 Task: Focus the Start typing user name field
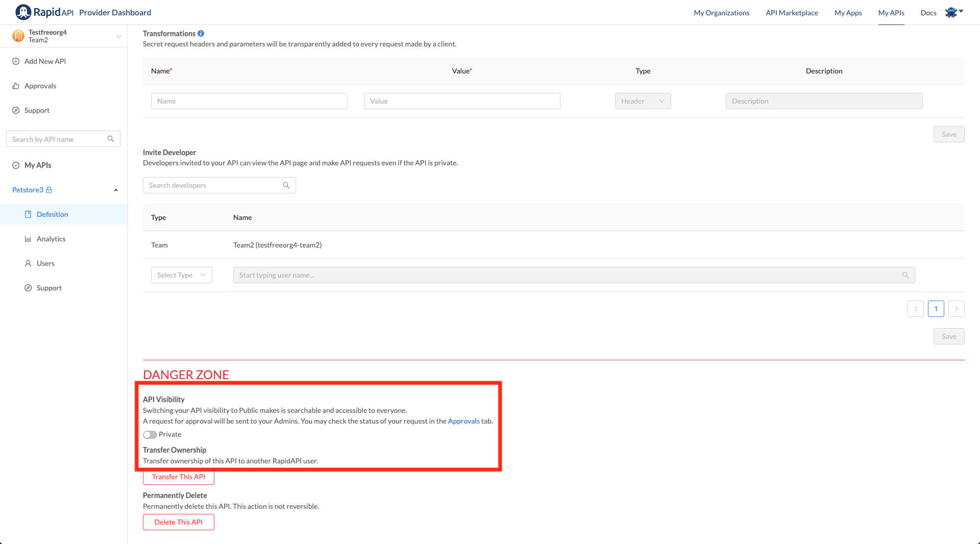[574, 275]
